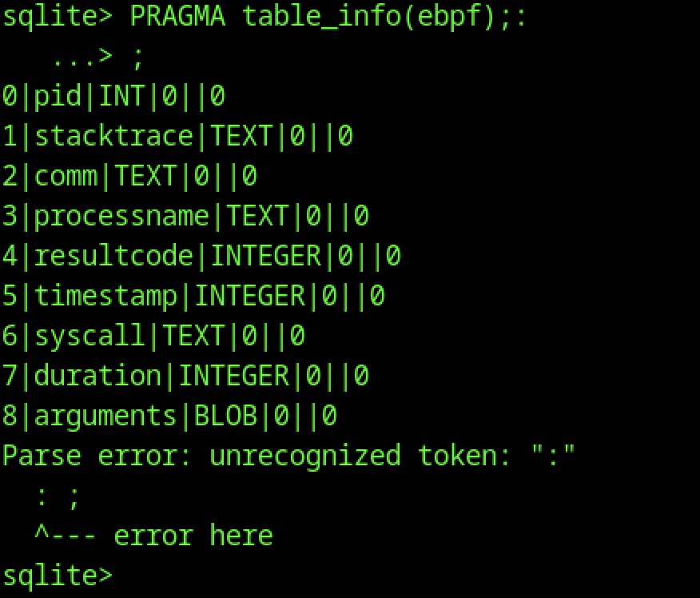The image size is (700, 598).
Task: Click the ...> continuation prompt
Action: coord(82,58)
